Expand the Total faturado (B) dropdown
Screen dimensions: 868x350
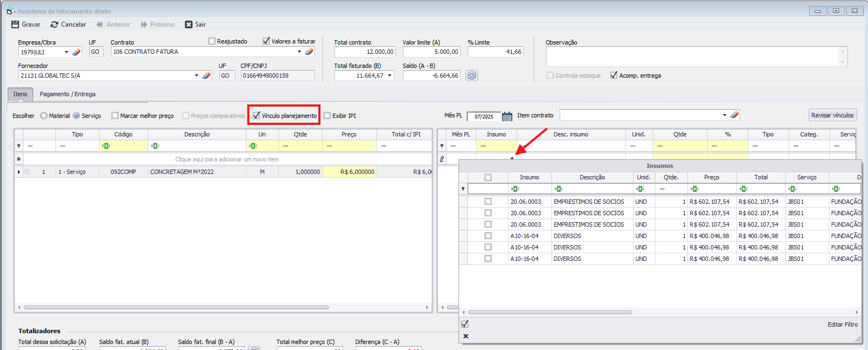click(390, 76)
